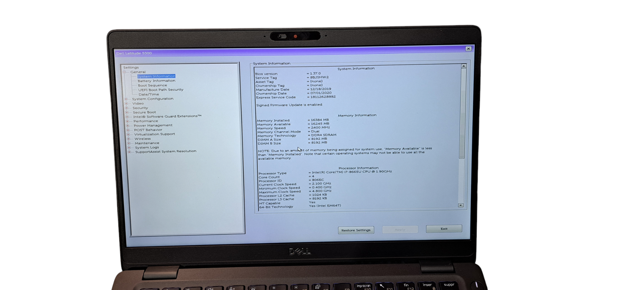This screenshot has height=290, width=644.
Task: Click the Bios version value 1.37.0
Action: [x=315, y=74]
